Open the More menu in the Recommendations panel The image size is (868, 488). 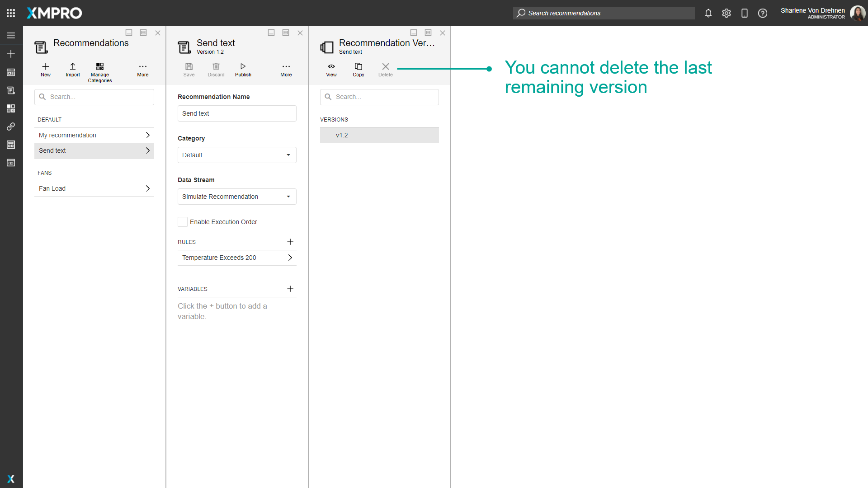[142, 69]
